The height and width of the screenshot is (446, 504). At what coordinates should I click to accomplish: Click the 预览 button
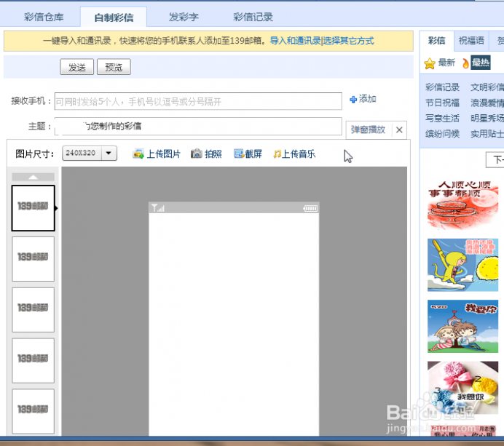[x=114, y=67]
